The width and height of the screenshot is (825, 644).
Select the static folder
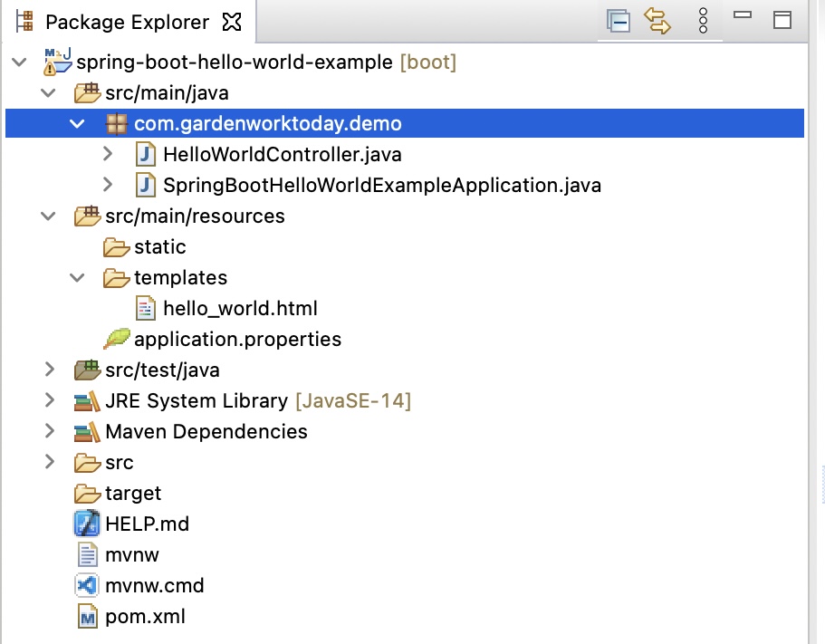point(159,246)
